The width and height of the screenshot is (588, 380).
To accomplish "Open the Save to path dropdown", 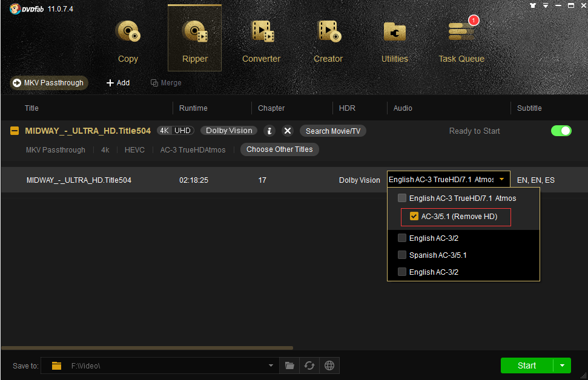I will (271, 365).
